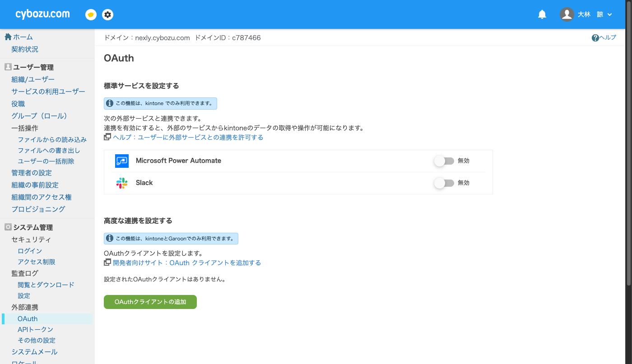
Task: Click the ユーザー管理 section icon
Action: tap(8, 67)
